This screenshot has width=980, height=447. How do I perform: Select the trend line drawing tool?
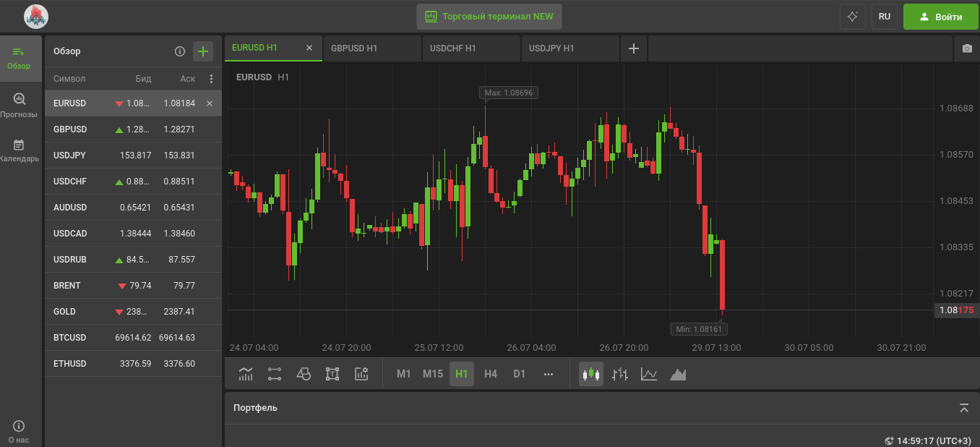coord(275,374)
